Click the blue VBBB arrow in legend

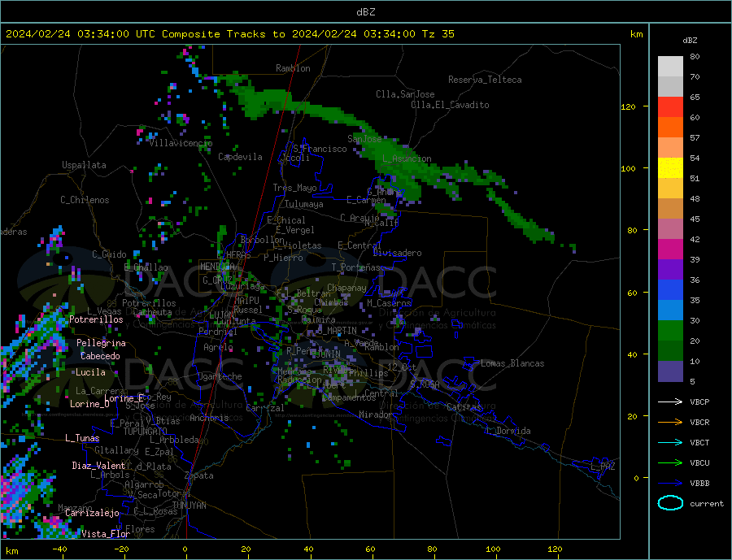(x=670, y=484)
